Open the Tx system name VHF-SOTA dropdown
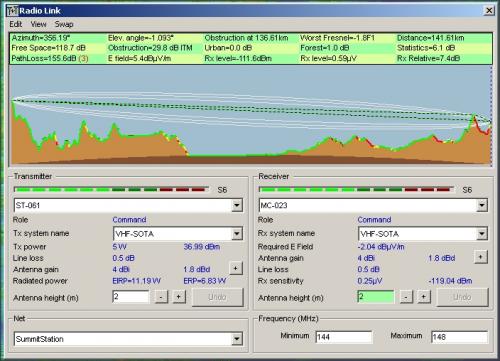Screen dimensions: 500x361 coord(237,234)
